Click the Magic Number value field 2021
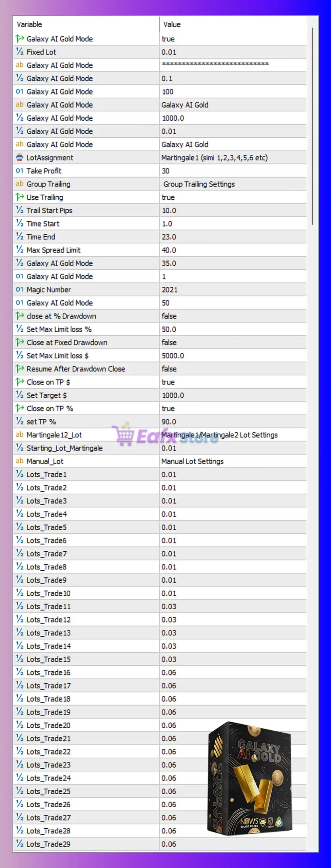This screenshot has width=331, height=868. click(x=170, y=290)
